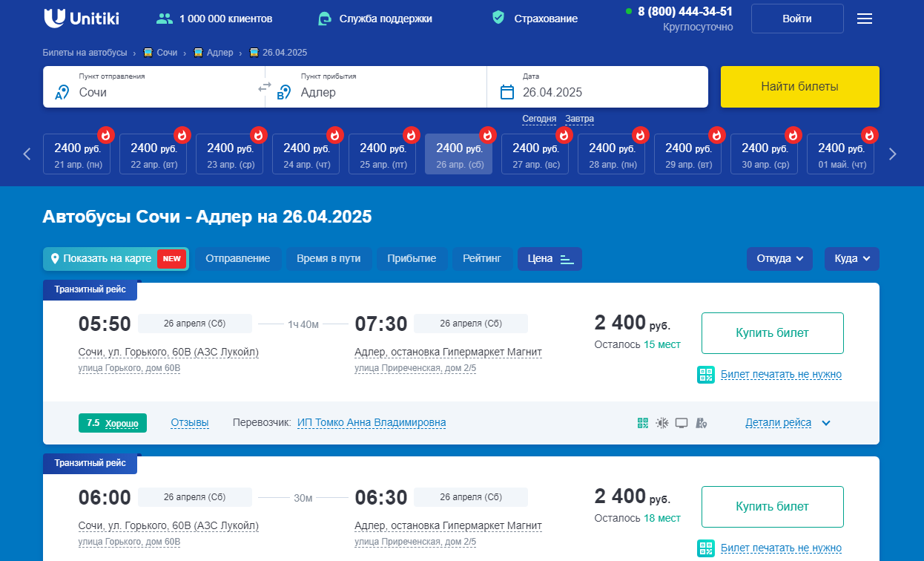The image size is (924, 561).
Task: Open the Откуда dropdown filter
Action: (780, 259)
